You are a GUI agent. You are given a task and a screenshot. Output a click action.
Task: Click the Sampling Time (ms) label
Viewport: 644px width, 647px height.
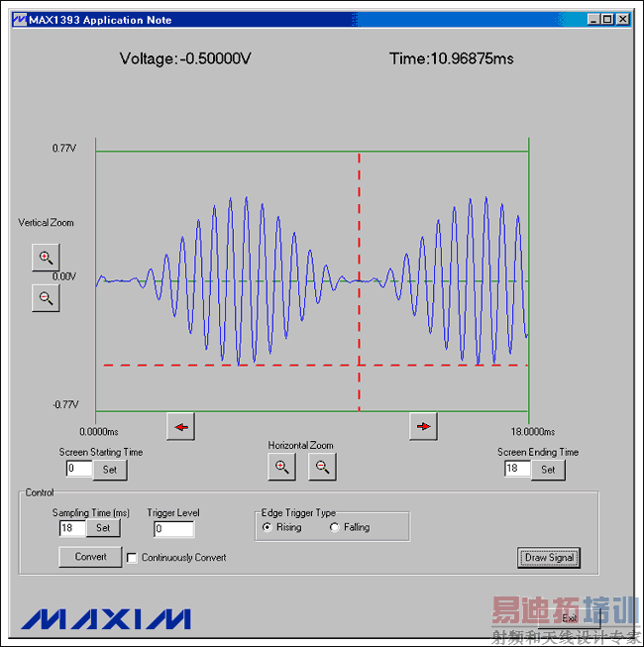[91, 513]
